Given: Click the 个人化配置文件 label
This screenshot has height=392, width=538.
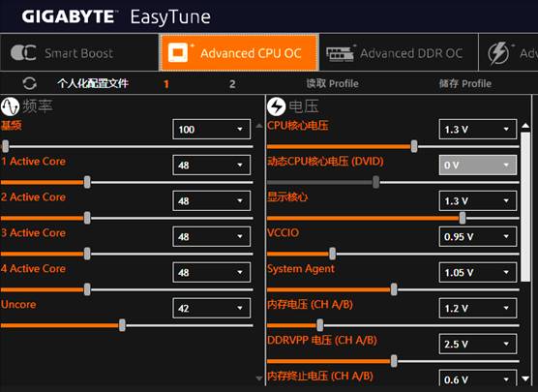Looking at the screenshot, I should pyautogui.click(x=93, y=83).
